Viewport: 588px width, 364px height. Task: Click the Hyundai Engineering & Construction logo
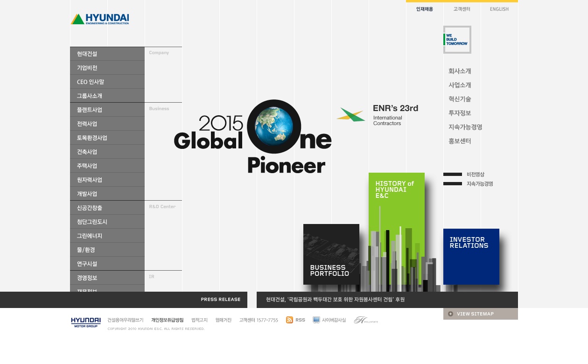coord(100,19)
